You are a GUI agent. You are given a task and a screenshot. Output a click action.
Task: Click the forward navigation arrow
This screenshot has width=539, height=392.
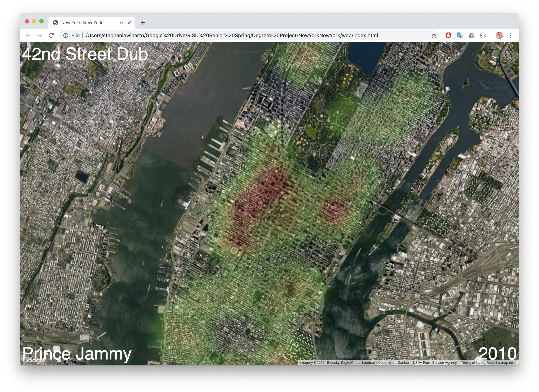[40, 35]
